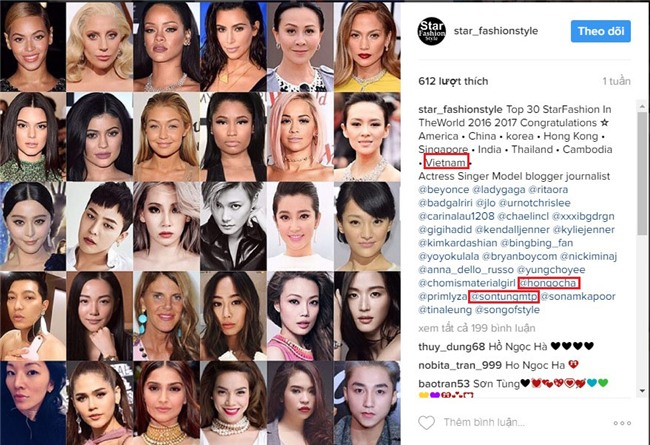Click scrollbar up arrow in comments

(x=642, y=107)
